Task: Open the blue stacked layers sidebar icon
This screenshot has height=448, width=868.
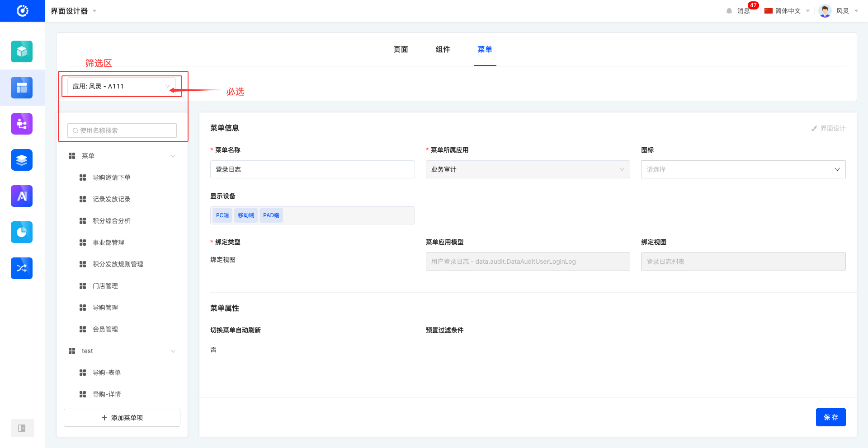Action: click(x=22, y=160)
